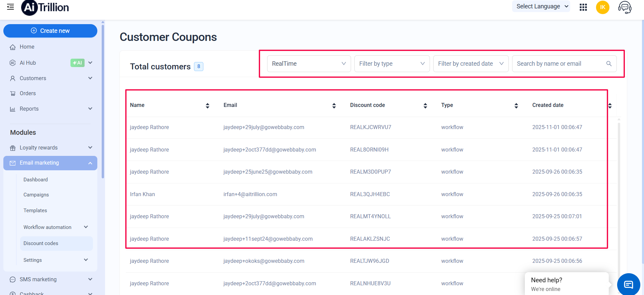Sort table by Name column arrows
644x295 pixels.
(207, 106)
